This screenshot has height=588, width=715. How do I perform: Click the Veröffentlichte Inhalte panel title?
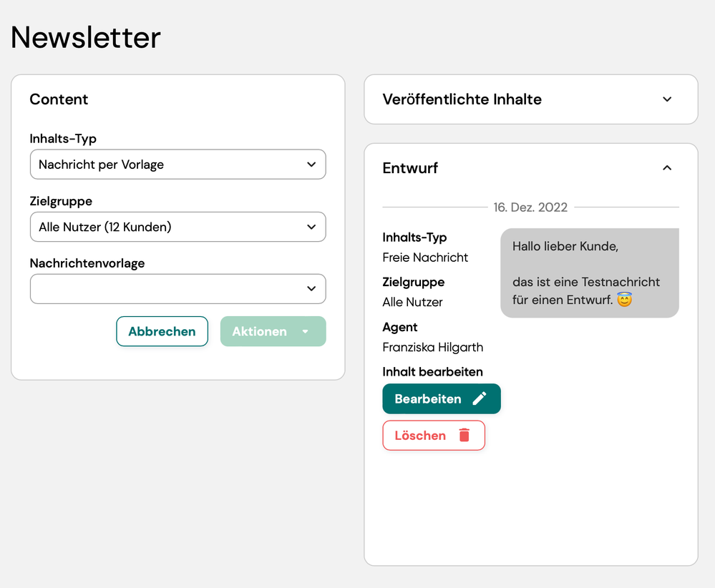[x=462, y=99]
